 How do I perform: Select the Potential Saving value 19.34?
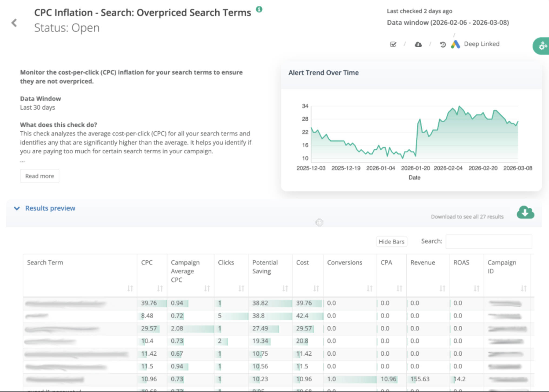260,341
